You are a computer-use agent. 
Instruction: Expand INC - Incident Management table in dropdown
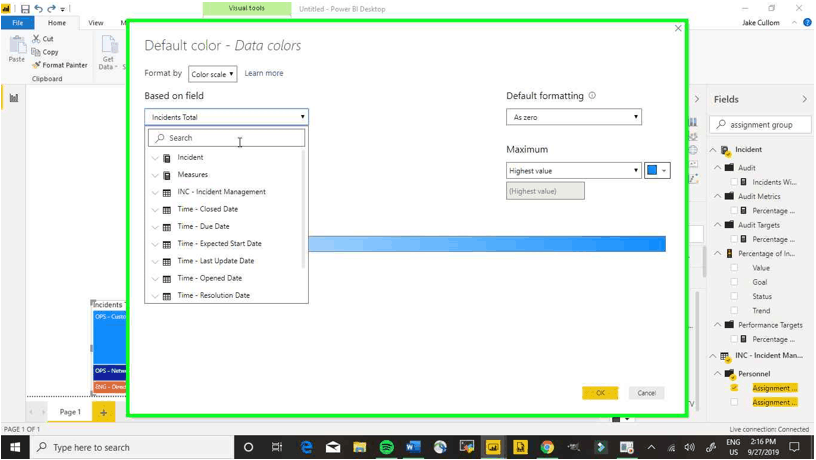coord(155,192)
